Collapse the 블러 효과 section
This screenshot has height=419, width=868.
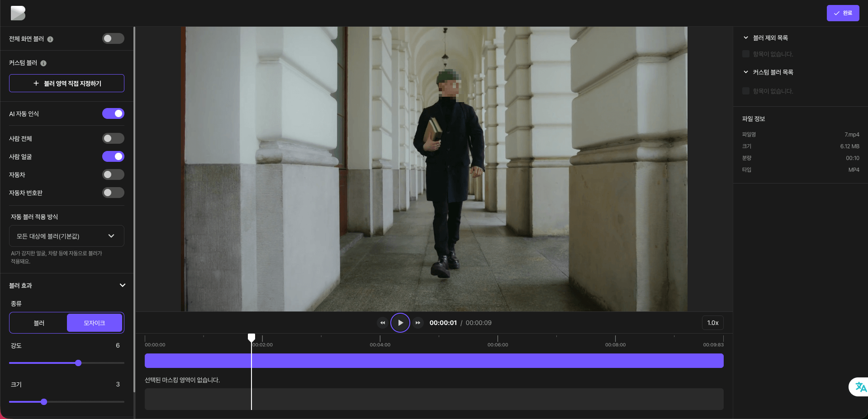pos(122,285)
